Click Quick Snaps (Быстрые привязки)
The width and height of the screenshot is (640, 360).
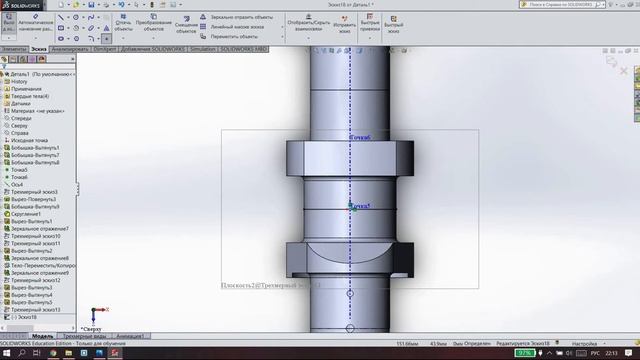pos(370,22)
